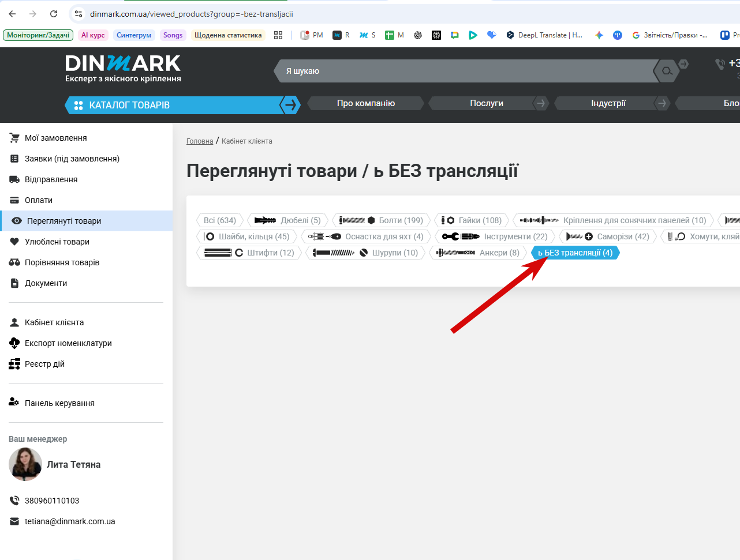Viewport: 740px width, 560px height.
Task: Click the Лита Тетяна manager name
Action: click(x=74, y=464)
